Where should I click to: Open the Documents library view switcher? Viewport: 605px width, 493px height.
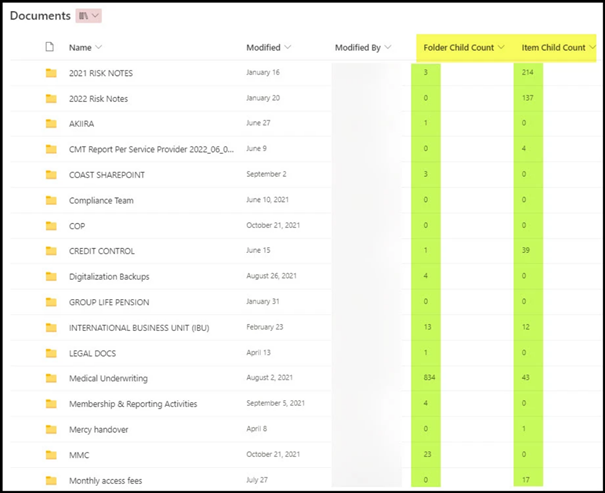[x=88, y=16]
